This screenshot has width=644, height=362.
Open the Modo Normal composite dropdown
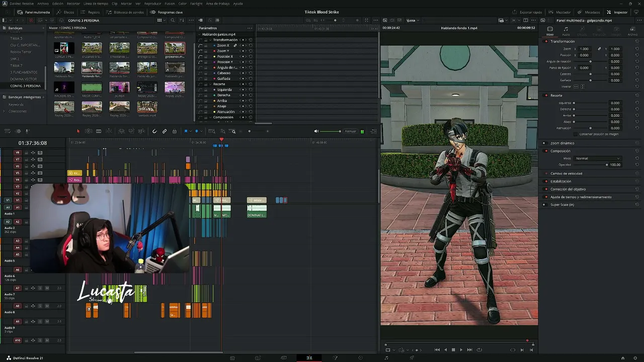pos(598,158)
